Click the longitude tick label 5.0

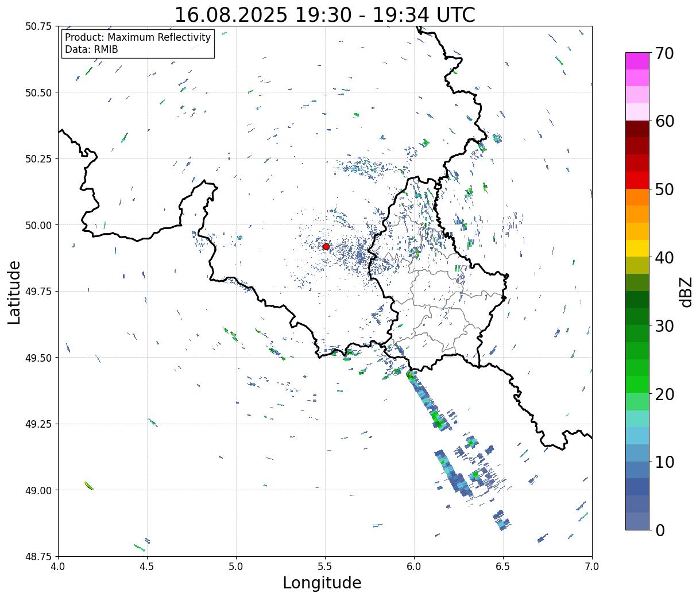coord(236,567)
